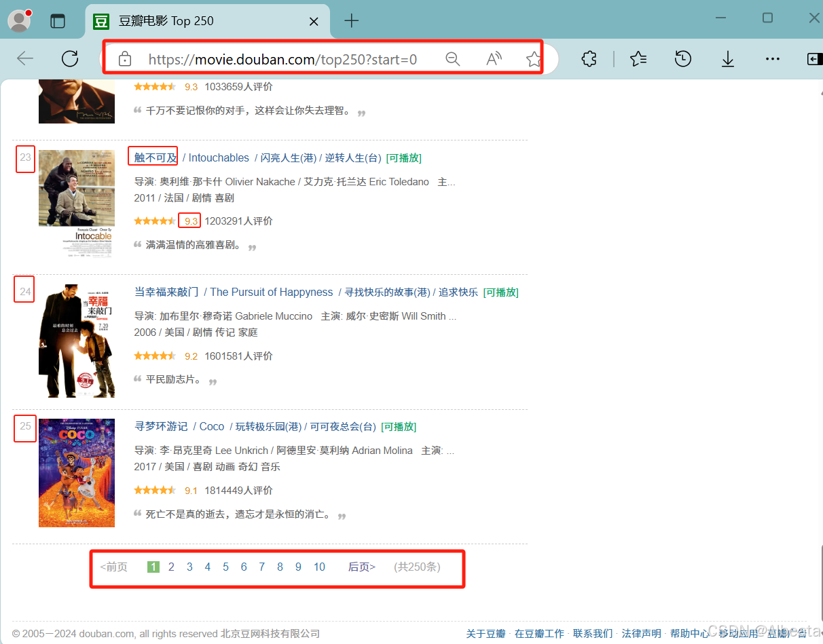Toggle favorite star for this page
Viewport: 823px width, 644px height.
click(x=533, y=59)
